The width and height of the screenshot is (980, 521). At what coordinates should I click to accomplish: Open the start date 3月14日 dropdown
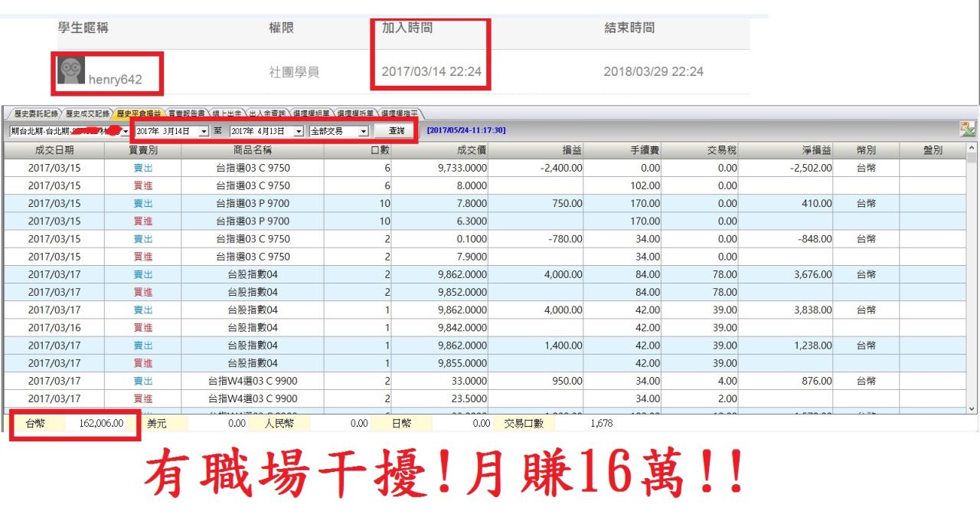pyautogui.click(x=204, y=131)
